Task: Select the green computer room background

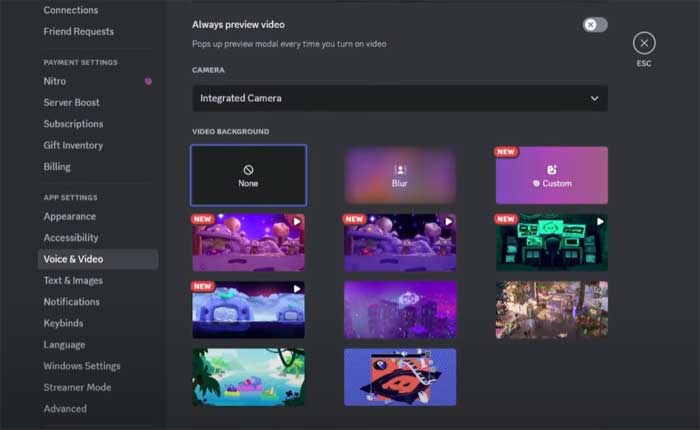Action: tap(552, 242)
